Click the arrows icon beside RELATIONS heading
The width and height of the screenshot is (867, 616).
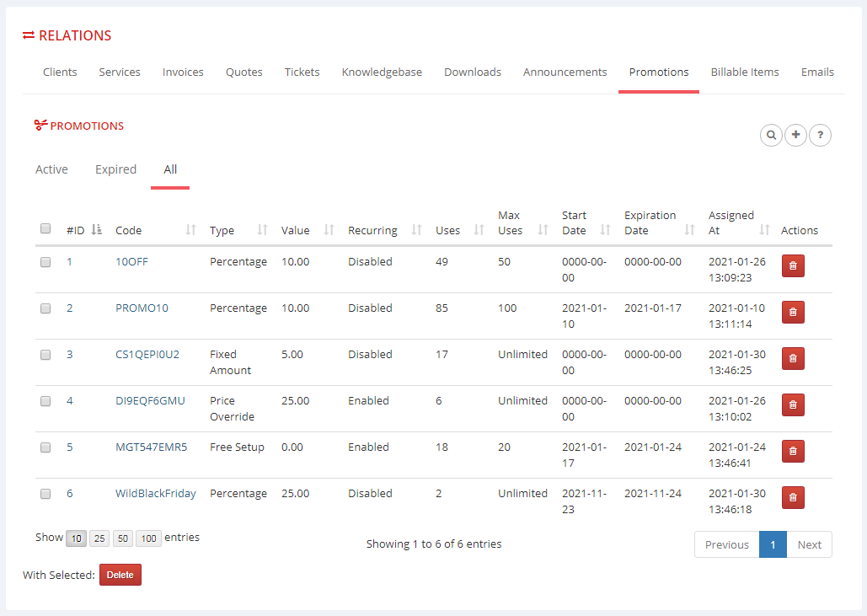point(27,35)
